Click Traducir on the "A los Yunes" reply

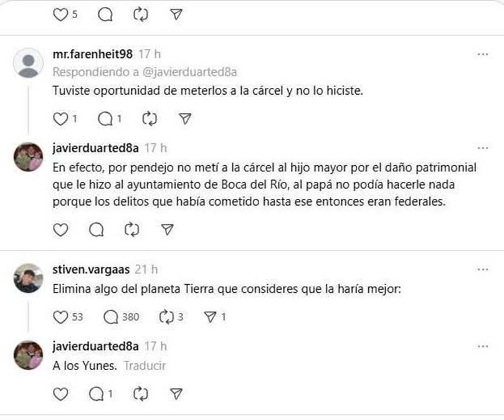[145, 366]
